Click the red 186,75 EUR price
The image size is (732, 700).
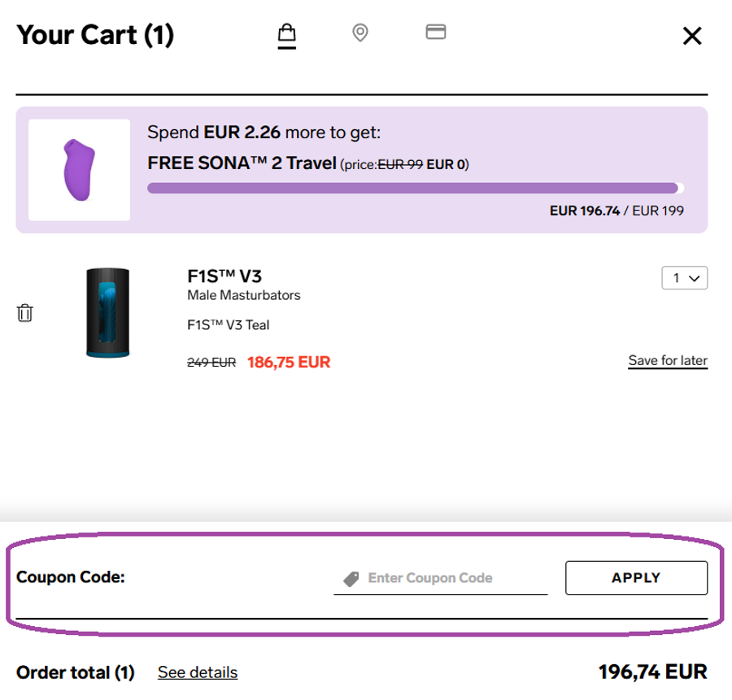pos(289,362)
